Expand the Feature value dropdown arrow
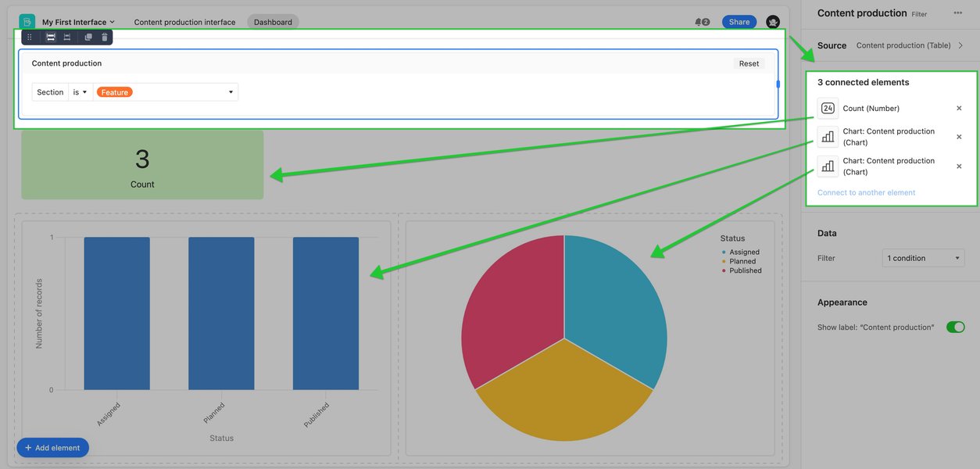 (231, 92)
